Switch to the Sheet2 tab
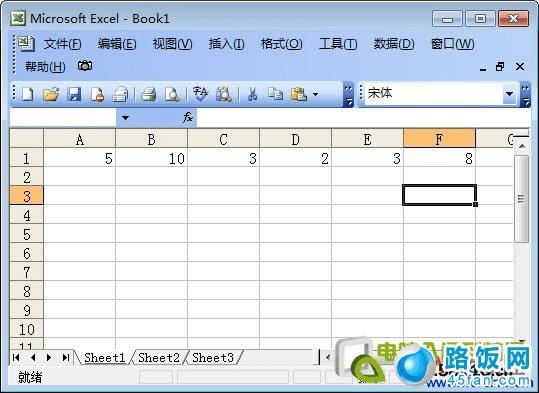539x393 pixels. tap(159, 358)
